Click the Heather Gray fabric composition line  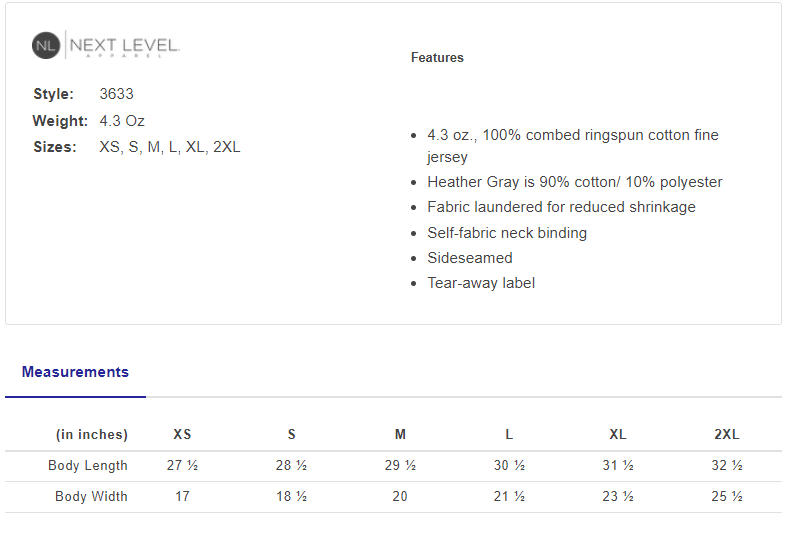[x=574, y=182]
